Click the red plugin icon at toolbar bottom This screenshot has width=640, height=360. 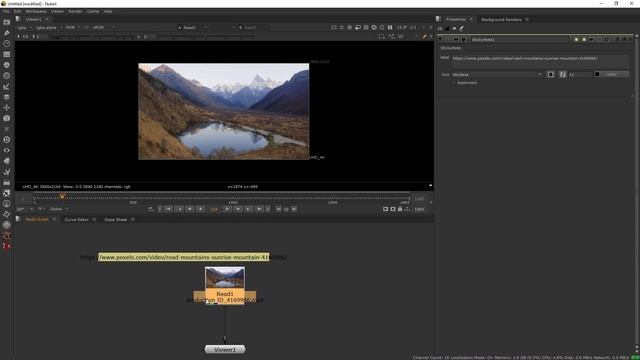7,246
